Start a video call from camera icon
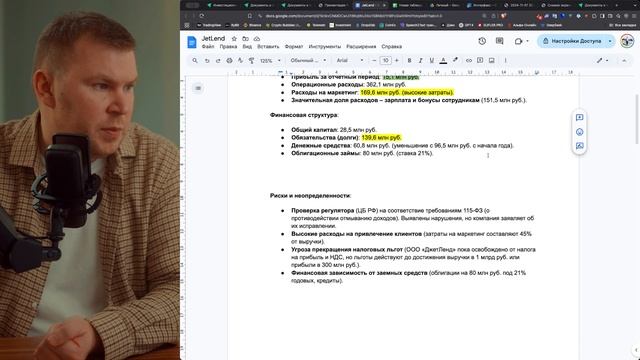The width and height of the screenshot is (640, 360). 518,41
